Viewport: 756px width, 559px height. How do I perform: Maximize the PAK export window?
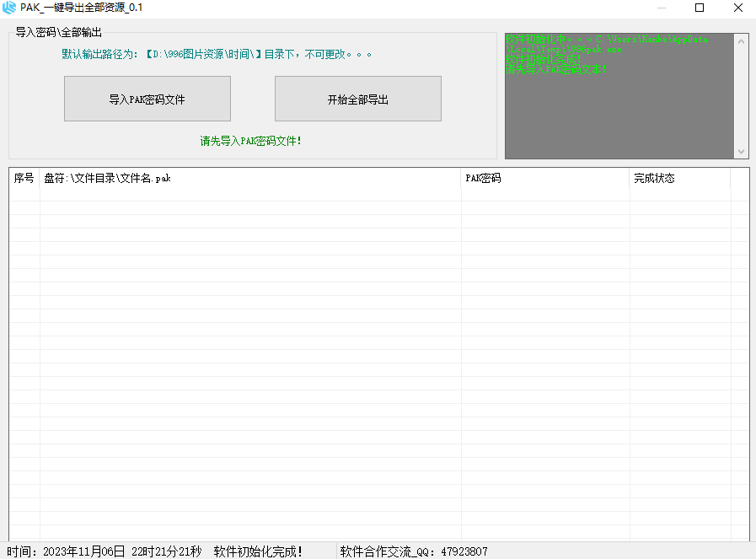tap(700, 8)
